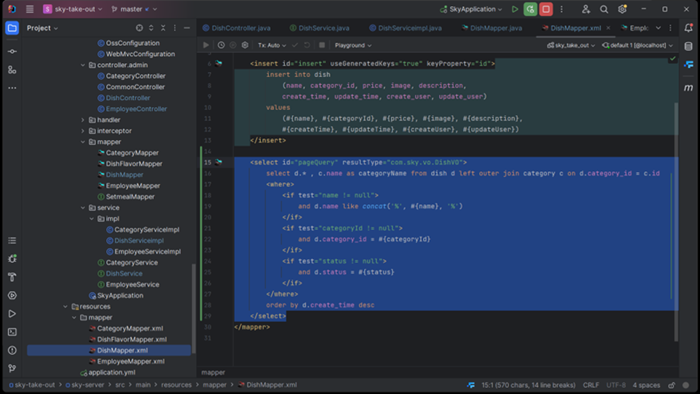700x394 pixels.
Task: Hide the Project tool window
Action: pyautogui.click(x=187, y=28)
